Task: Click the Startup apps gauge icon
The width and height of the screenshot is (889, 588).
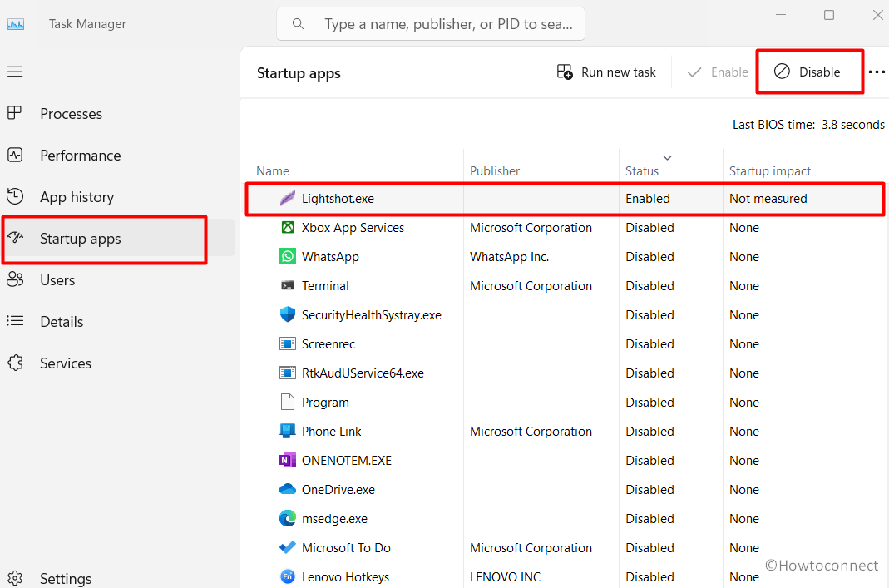Action: tap(15, 238)
